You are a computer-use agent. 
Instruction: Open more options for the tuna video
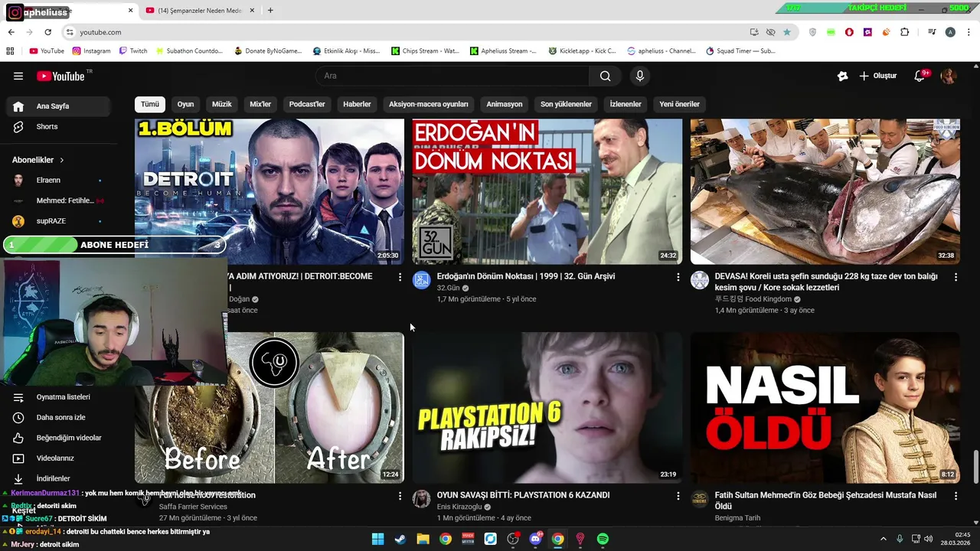point(955,277)
